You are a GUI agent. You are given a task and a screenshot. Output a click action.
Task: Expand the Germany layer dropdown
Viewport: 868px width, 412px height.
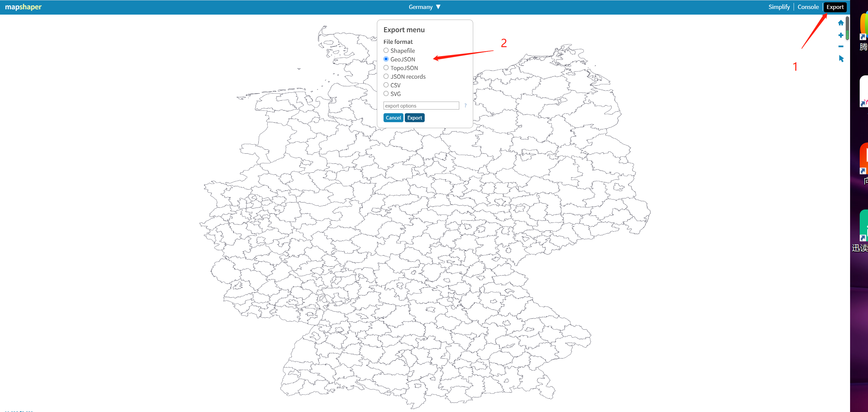425,7
